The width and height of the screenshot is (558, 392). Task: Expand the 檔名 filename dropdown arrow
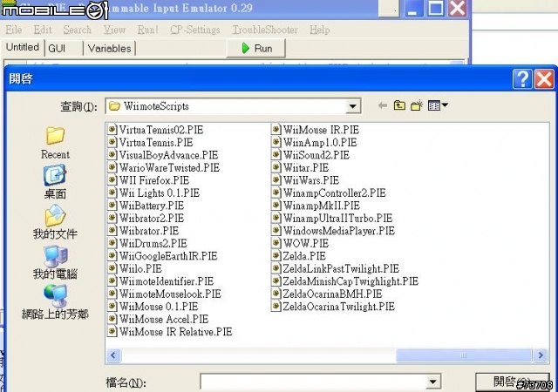click(432, 382)
